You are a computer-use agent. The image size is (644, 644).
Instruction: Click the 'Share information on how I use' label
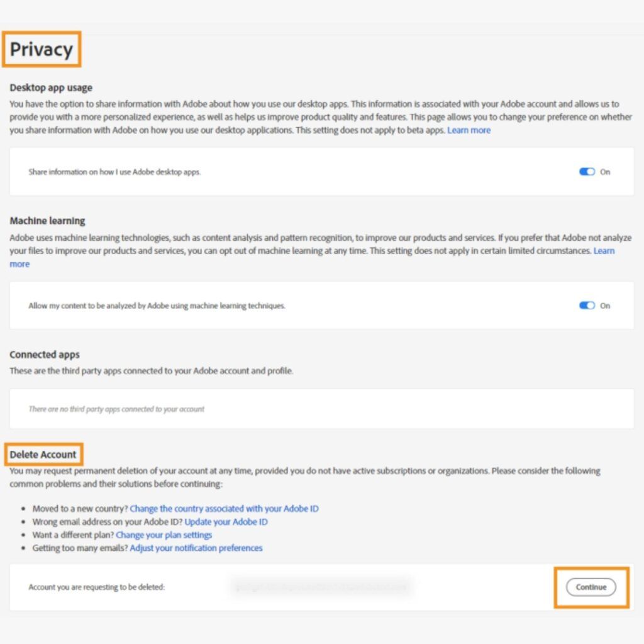coord(114,172)
